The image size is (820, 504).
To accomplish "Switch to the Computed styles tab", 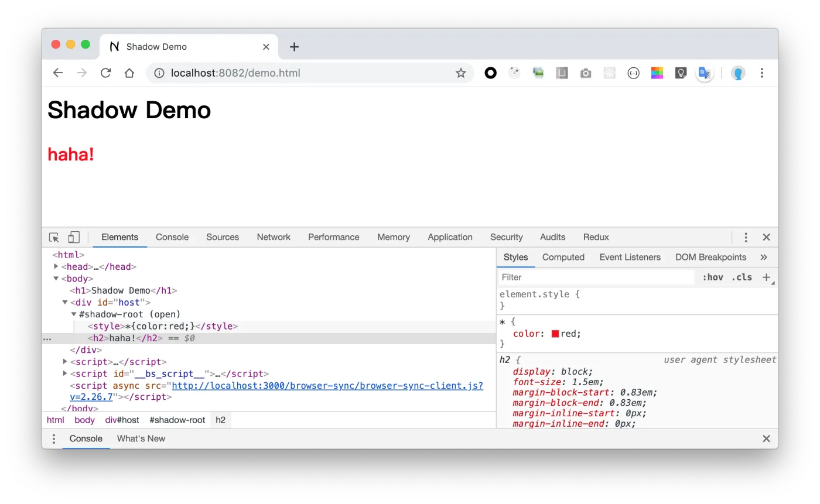I will tap(563, 257).
